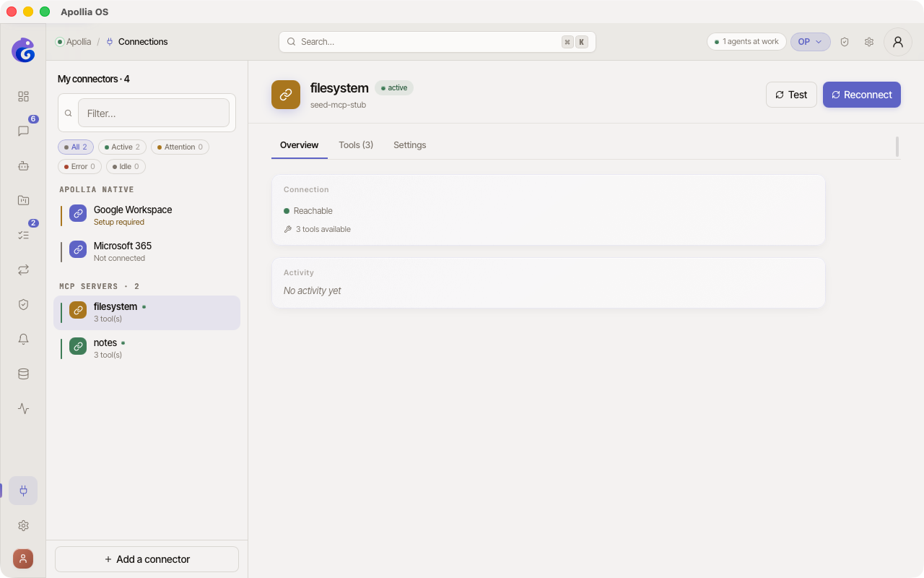Image resolution: width=924 pixels, height=578 pixels.
Task: Select the notes MCP server
Action: (x=147, y=348)
